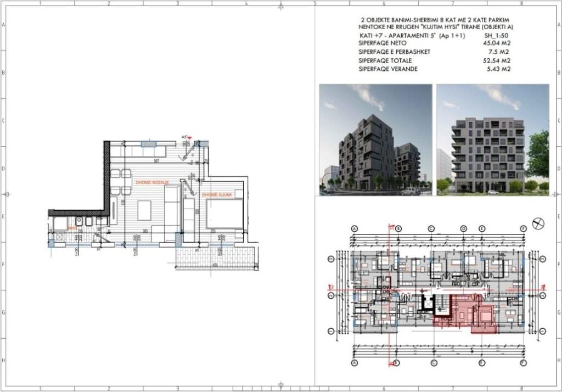Click grid bubble A on the key plan
Image resolution: width=562 pixels, height=392 pixels.
(355, 228)
